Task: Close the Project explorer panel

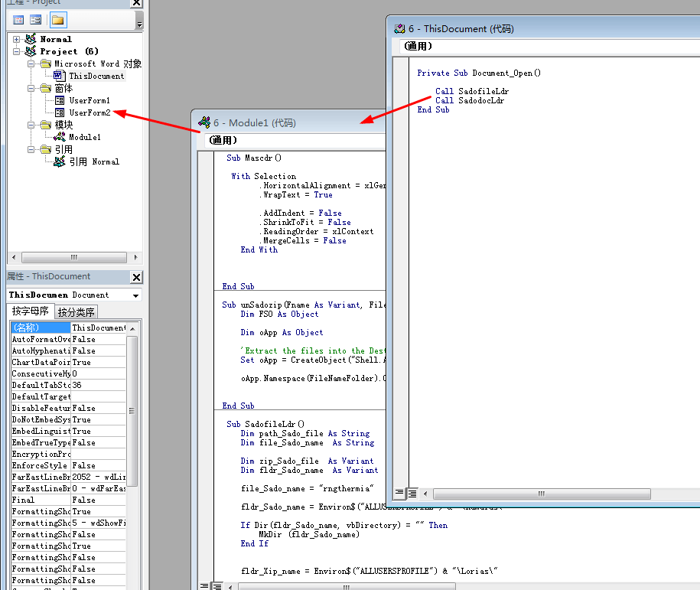Action: point(137,3)
